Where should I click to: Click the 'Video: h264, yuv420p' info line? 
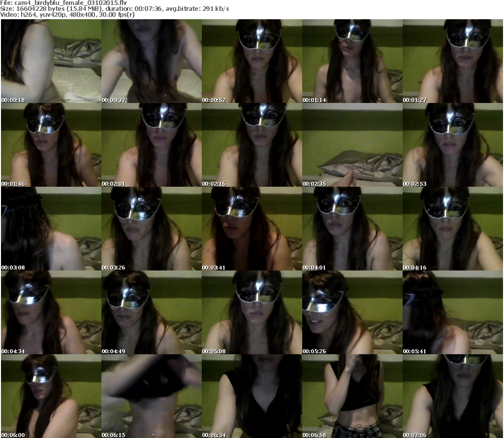[67, 15]
